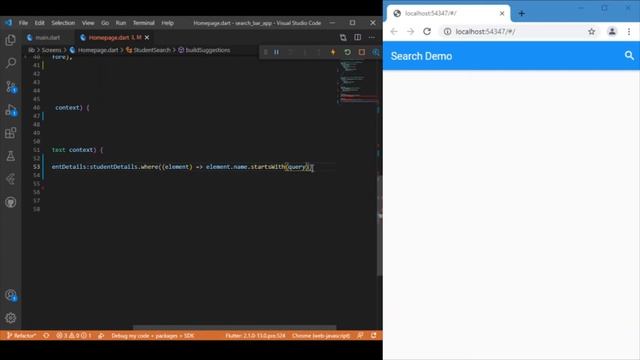Open Dart DevTools widget inspector icon
Viewport: 640px width, 360px height.
pos(376,52)
